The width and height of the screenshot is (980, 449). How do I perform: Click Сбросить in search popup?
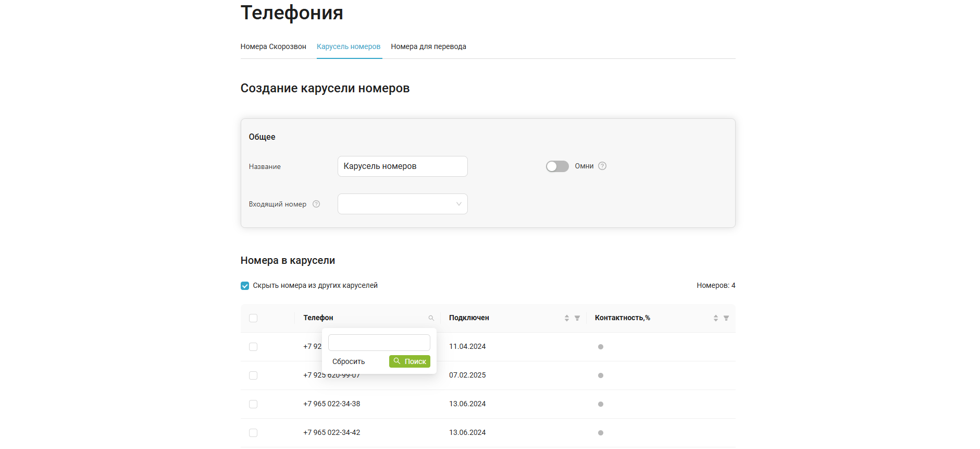[349, 361]
